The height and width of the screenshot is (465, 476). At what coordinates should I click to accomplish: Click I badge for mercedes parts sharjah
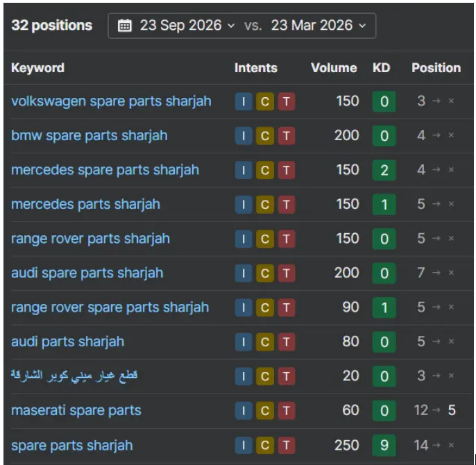(x=244, y=205)
